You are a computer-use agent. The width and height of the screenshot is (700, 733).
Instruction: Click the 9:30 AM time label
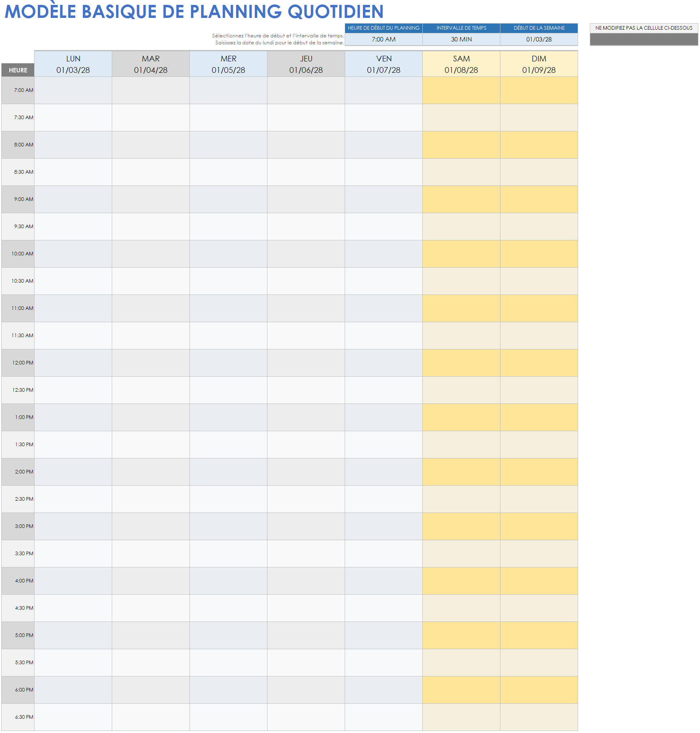pos(18,227)
